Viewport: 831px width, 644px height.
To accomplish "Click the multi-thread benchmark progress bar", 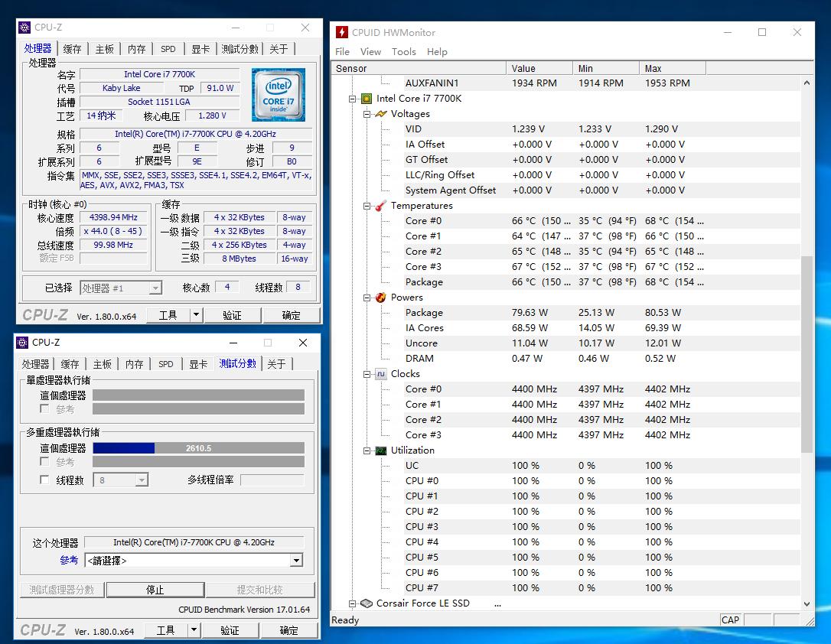I will pos(198,448).
